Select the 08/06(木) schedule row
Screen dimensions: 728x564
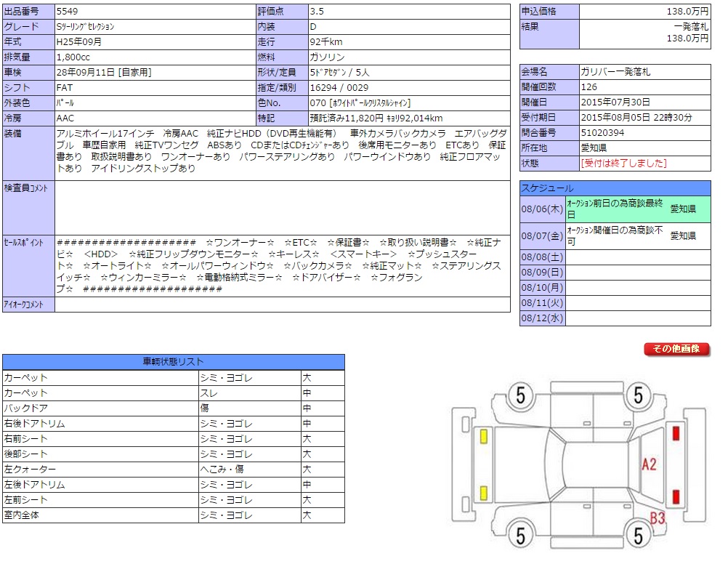click(615, 209)
